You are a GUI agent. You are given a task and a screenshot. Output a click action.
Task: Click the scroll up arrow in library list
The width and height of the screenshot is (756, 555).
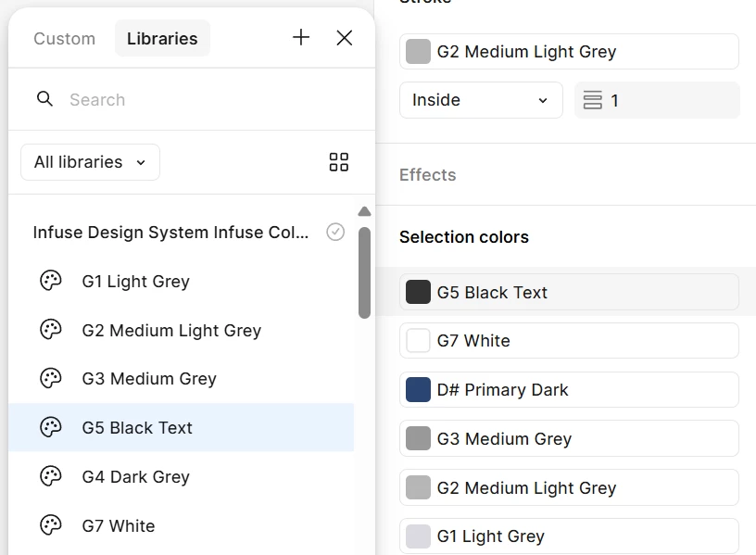[x=364, y=211]
